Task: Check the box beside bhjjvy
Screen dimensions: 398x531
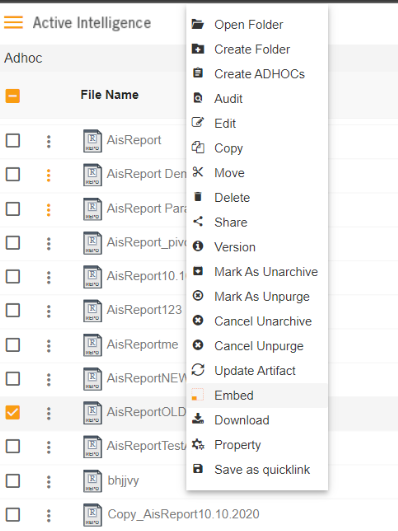Action: point(13,481)
